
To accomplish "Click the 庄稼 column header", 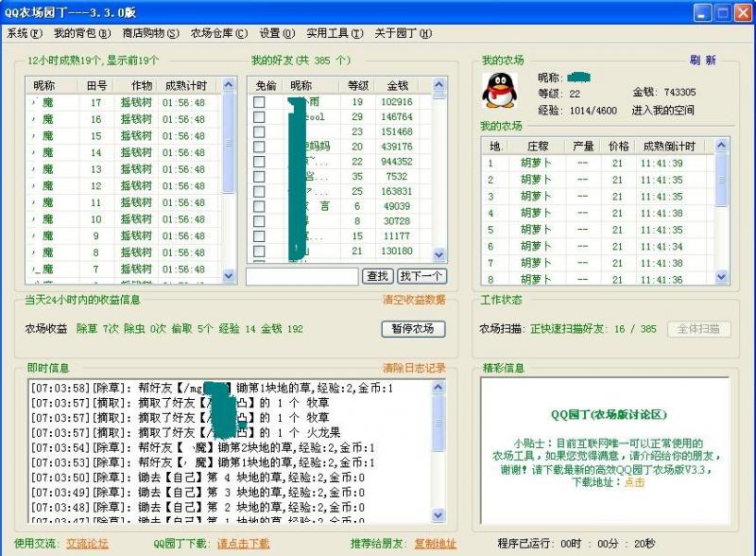I will [538, 146].
